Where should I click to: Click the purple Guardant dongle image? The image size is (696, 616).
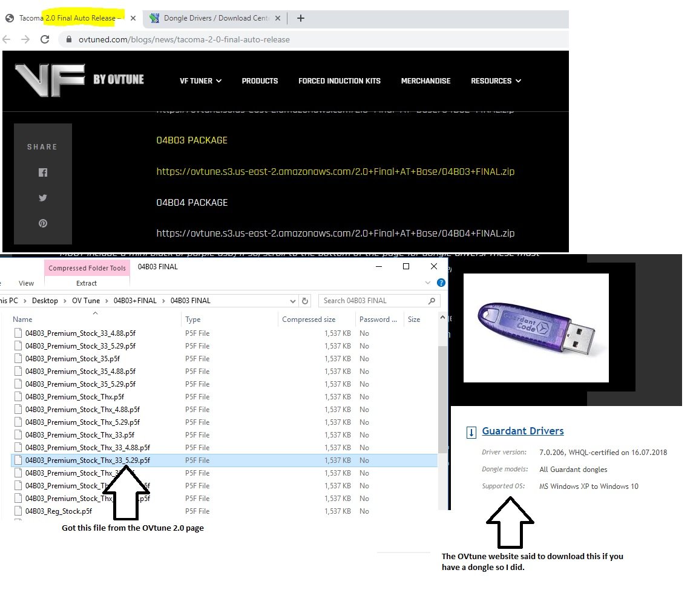536,328
